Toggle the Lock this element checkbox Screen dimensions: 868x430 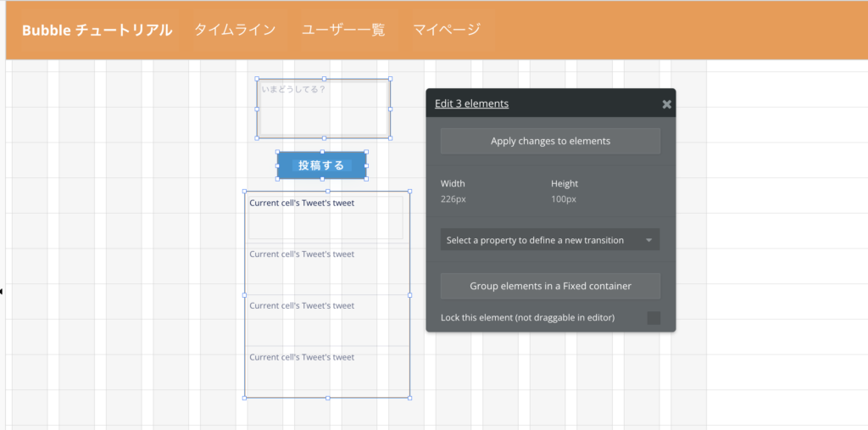[x=654, y=318]
